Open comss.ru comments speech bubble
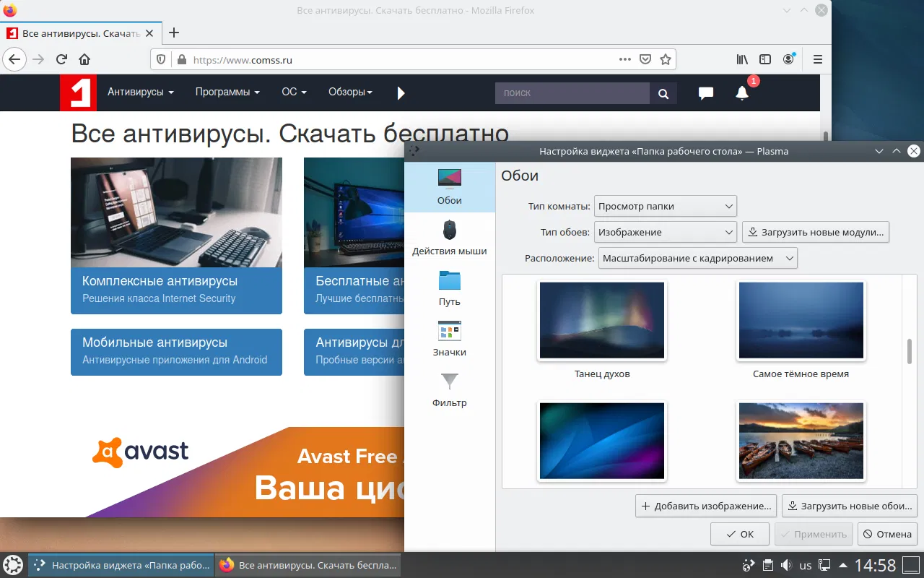Viewport: 924px width, 578px height. pos(706,93)
